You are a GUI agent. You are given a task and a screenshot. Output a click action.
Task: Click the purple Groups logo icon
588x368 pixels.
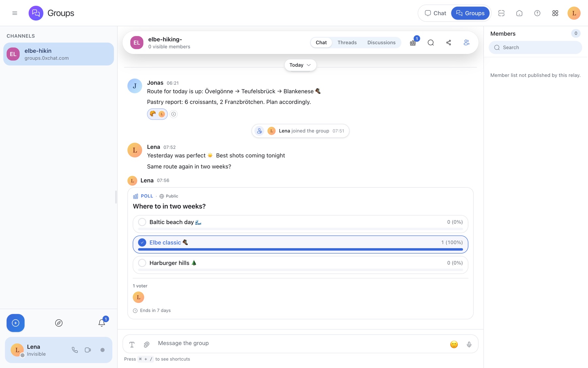(x=36, y=13)
